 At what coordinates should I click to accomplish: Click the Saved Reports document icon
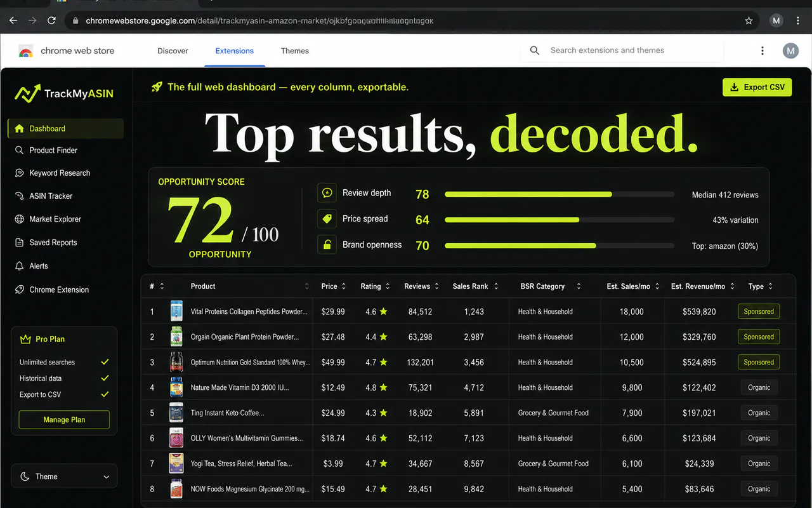(19, 243)
